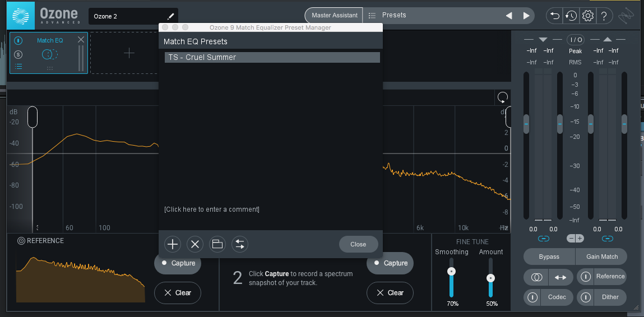Open the undo history clock icon
The width and height of the screenshot is (644, 317).
571,16
